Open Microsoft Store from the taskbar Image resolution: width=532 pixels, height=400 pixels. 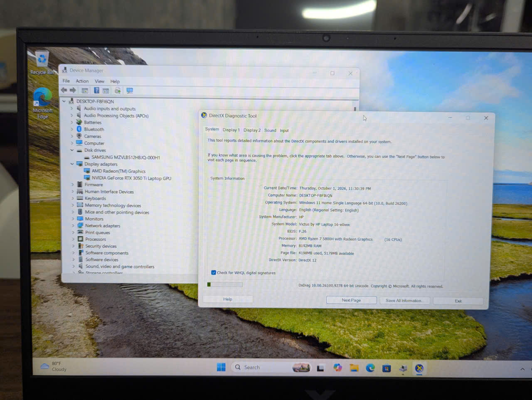[387, 368]
